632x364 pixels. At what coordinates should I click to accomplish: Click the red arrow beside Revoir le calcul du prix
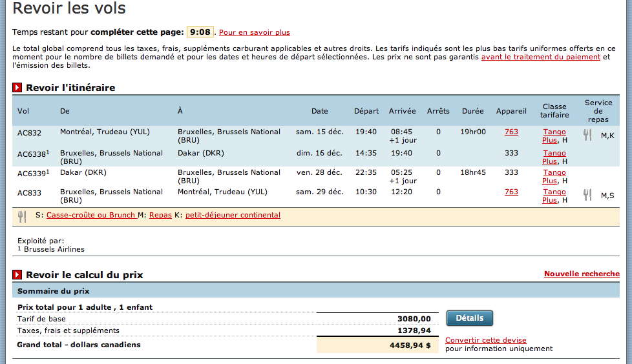[17, 275]
